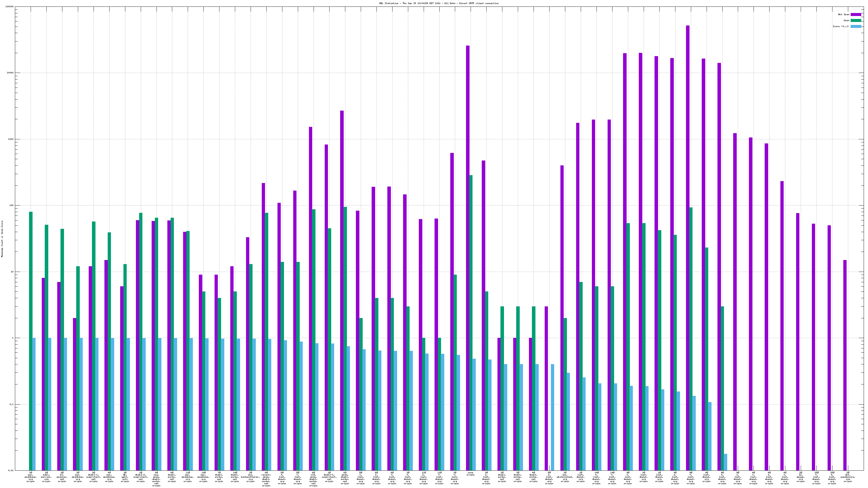Click the psbl.surriel.com origin x-axis label
868x488 pixels.
pyautogui.click(x=46, y=477)
